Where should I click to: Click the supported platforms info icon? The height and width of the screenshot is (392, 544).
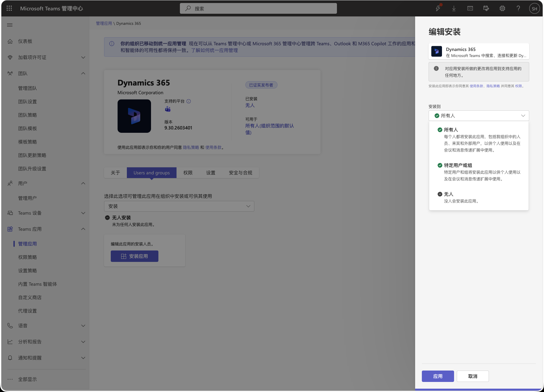click(x=189, y=101)
